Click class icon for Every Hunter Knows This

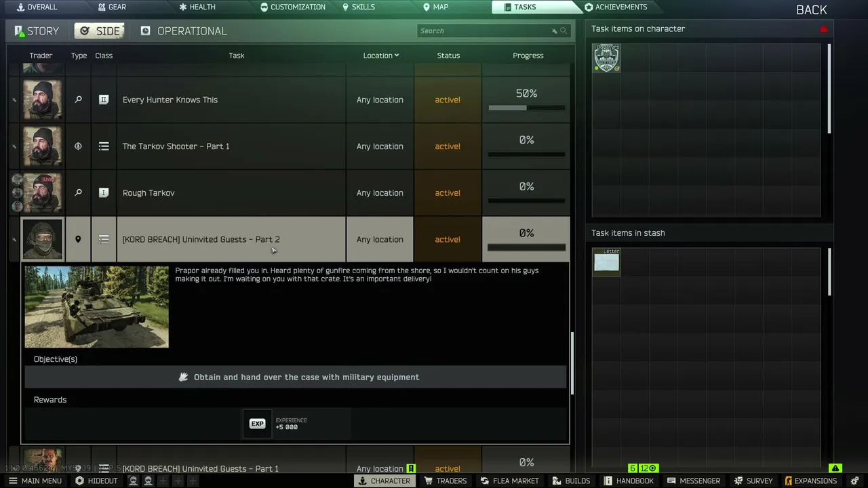(104, 100)
